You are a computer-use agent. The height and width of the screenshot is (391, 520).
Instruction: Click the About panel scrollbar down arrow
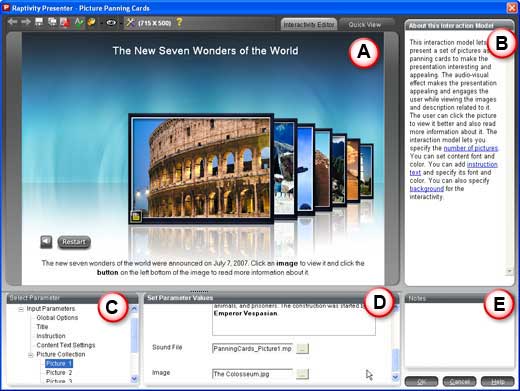509,271
